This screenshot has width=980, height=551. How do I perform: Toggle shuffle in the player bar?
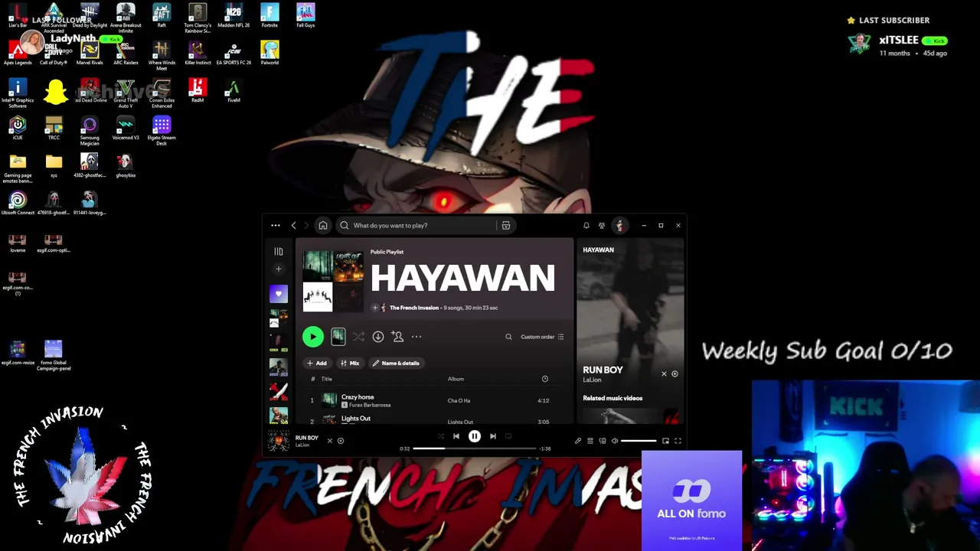point(440,436)
